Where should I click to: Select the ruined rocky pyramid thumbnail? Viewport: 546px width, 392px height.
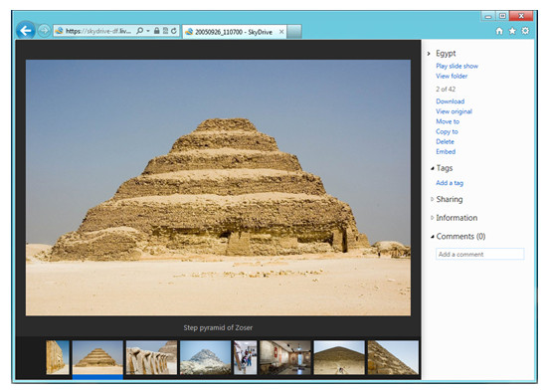click(x=205, y=357)
